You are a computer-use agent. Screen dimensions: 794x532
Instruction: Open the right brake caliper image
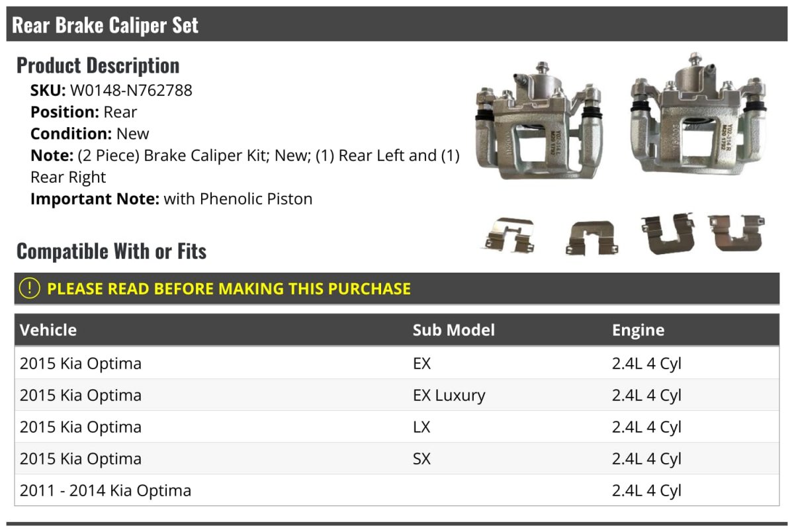coord(701,116)
